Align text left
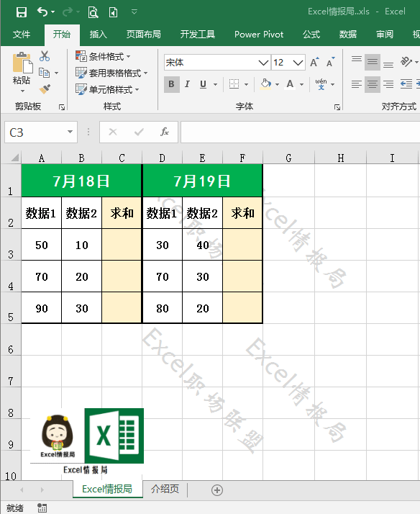Screen dimensions: 420x514 pos(357,84)
